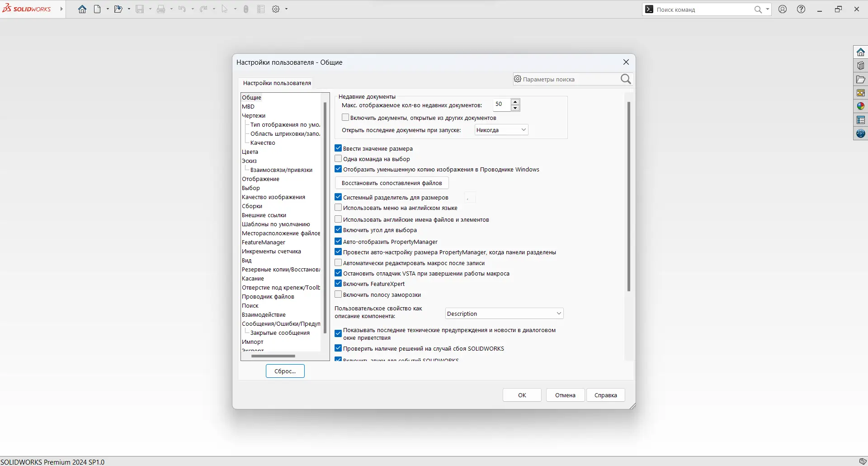The height and width of the screenshot is (466, 868).
Task: Check 'Использовать английские имена файлов и элементов'
Action: 338,219
